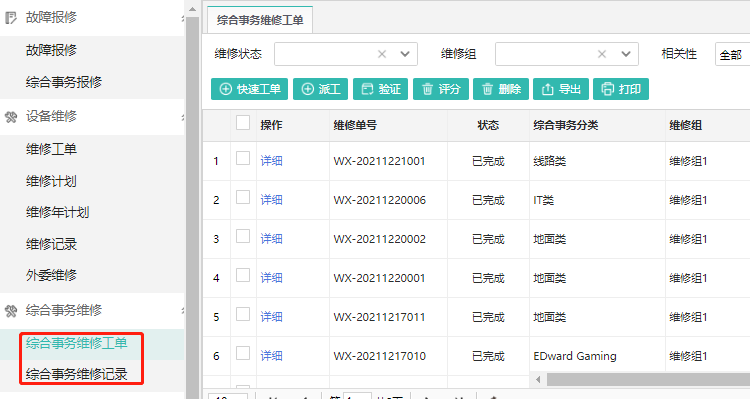This screenshot has width=750, height=399.
Task: Click the 删除 delete button
Action: [501, 89]
